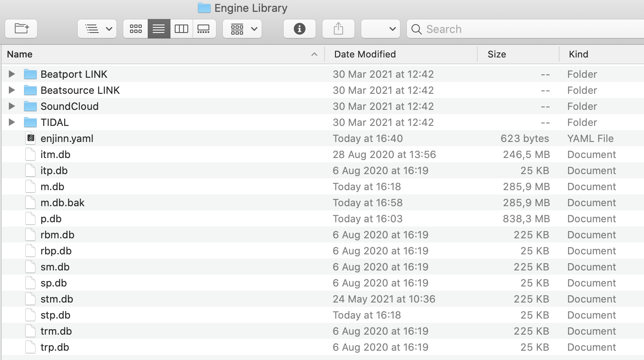The image size is (644, 360).
Task: Select the sm.db document icon
Action: pos(30,267)
